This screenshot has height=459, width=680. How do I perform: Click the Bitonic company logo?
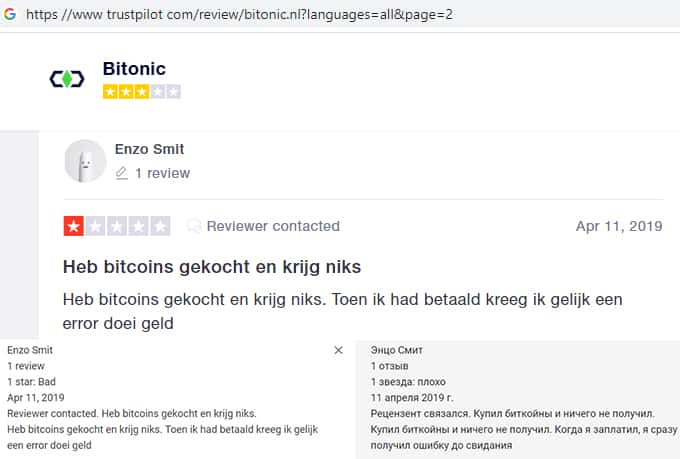(x=67, y=79)
